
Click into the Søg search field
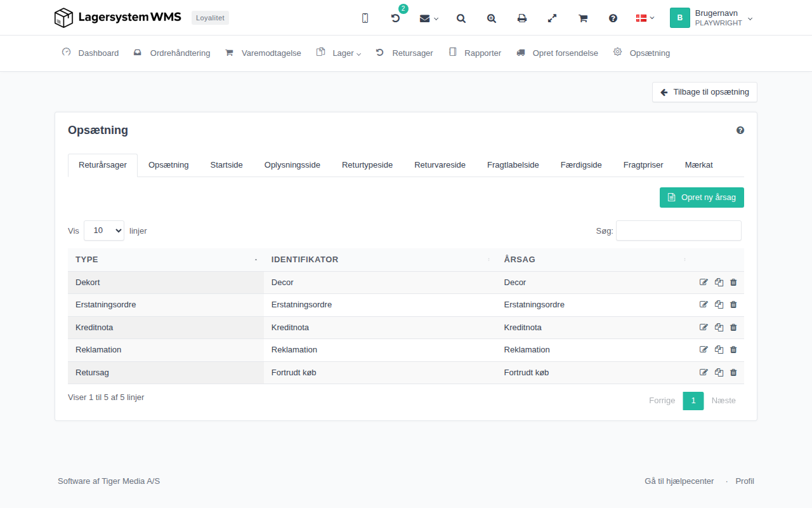pos(679,231)
